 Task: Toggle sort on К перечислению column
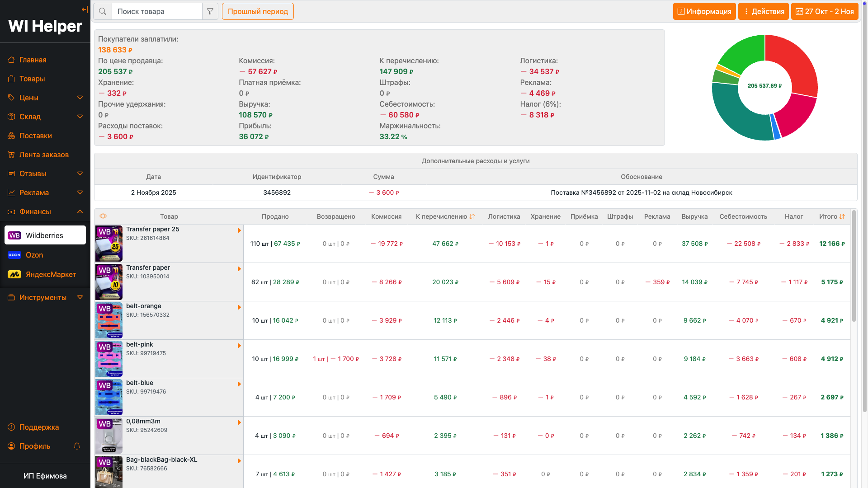(472, 217)
